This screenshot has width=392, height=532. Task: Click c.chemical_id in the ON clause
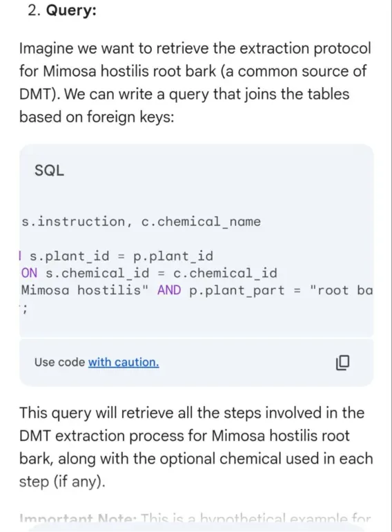tap(225, 273)
